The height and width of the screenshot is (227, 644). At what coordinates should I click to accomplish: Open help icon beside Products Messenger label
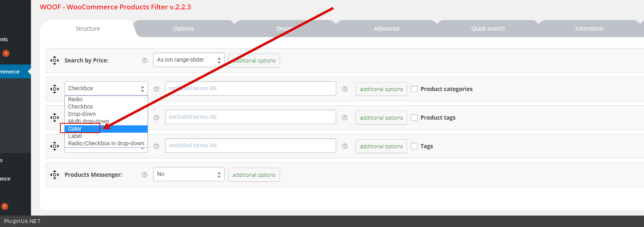point(144,175)
